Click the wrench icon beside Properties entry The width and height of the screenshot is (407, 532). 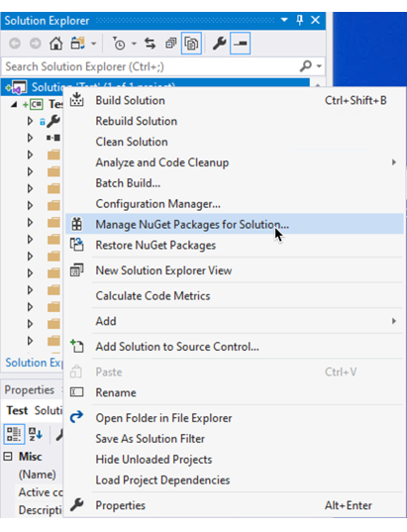pyautogui.click(x=77, y=505)
